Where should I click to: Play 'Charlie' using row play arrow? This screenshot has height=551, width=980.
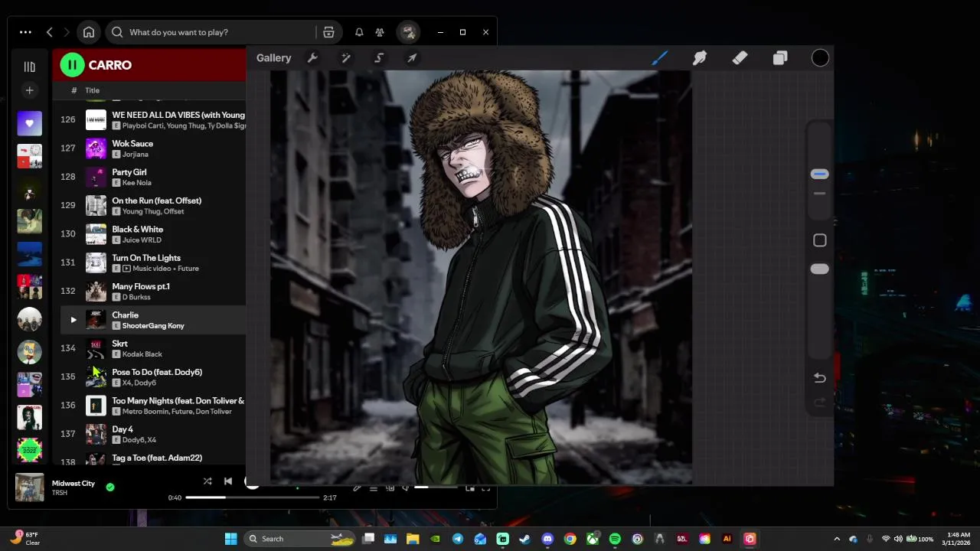pos(73,320)
